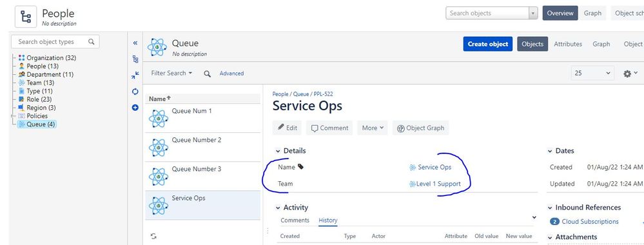Open the Queue Graph tab
The image size is (644, 245).
(x=601, y=44)
